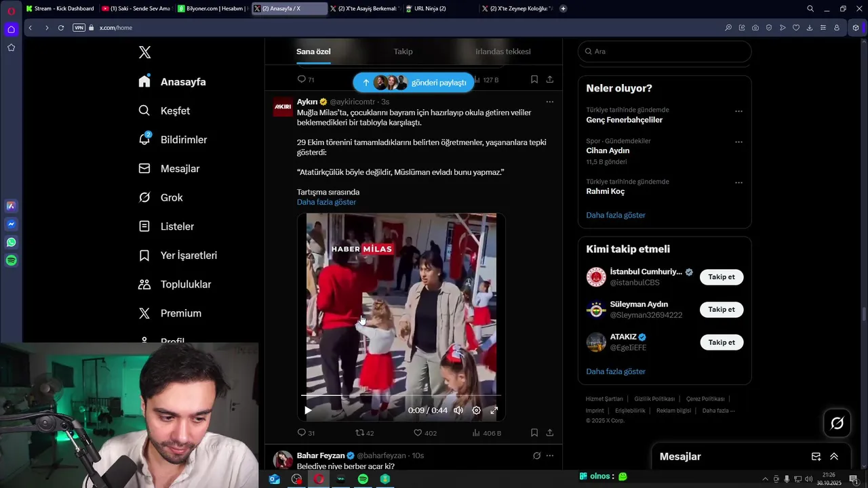Open Opera downloads icon

(x=810, y=28)
